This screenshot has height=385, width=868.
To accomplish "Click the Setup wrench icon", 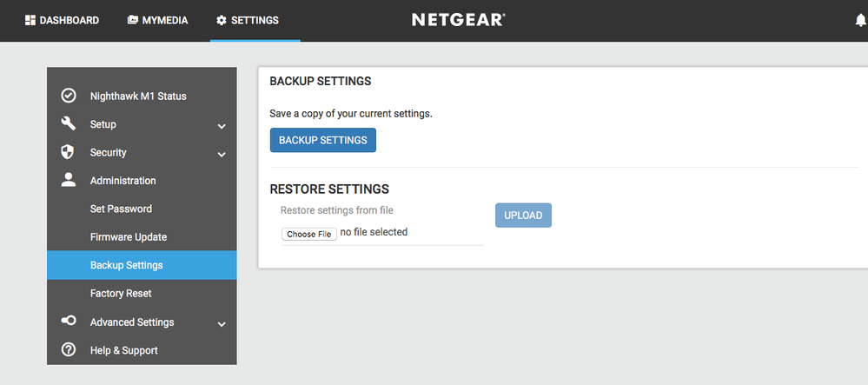I will pyautogui.click(x=68, y=123).
